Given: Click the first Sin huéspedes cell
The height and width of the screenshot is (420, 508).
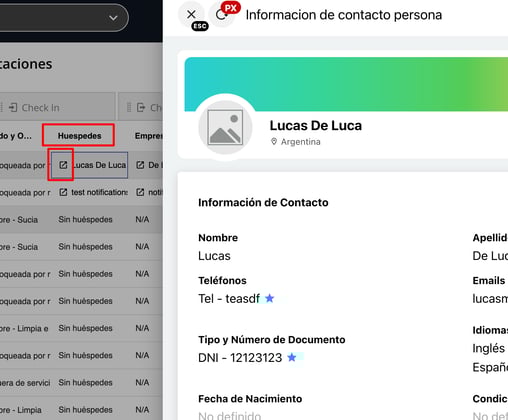Looking at the screenshot, I should click(x=85, y=220).
